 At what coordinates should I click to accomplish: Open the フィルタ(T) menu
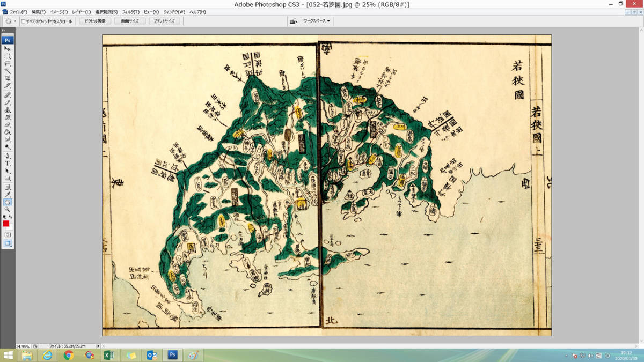point(130,12)
